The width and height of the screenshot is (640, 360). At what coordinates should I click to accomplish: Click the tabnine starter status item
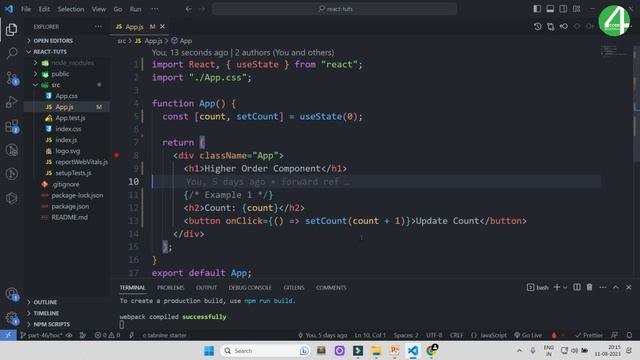point(164,335)
